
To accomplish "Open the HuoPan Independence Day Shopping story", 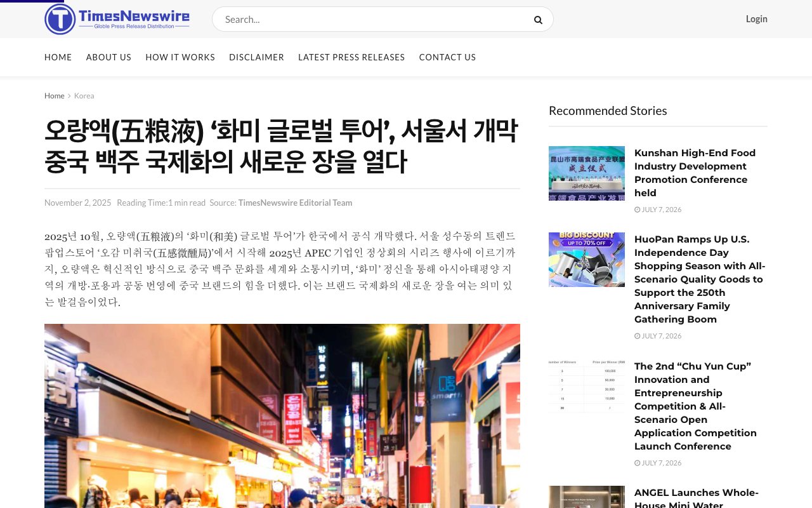I will [x=700, y=279].
